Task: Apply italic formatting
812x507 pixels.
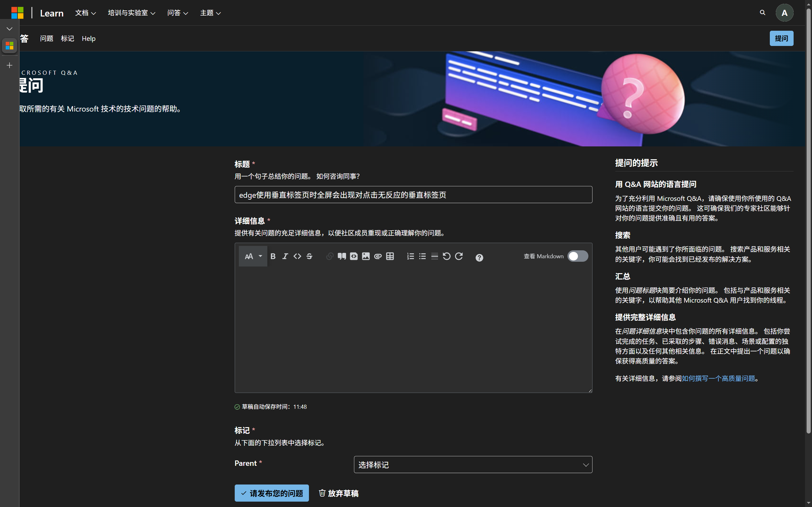Action: coord(285,256)
